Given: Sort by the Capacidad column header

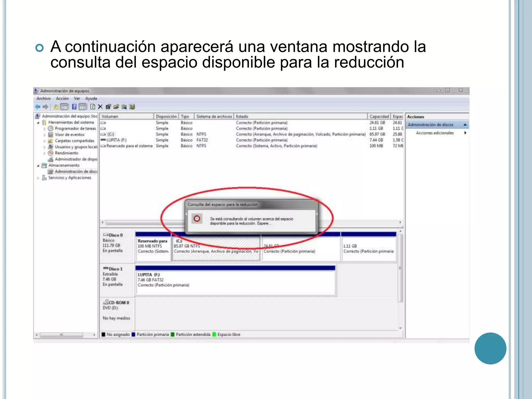Looking at the screenshot, I should coord(379,116).
